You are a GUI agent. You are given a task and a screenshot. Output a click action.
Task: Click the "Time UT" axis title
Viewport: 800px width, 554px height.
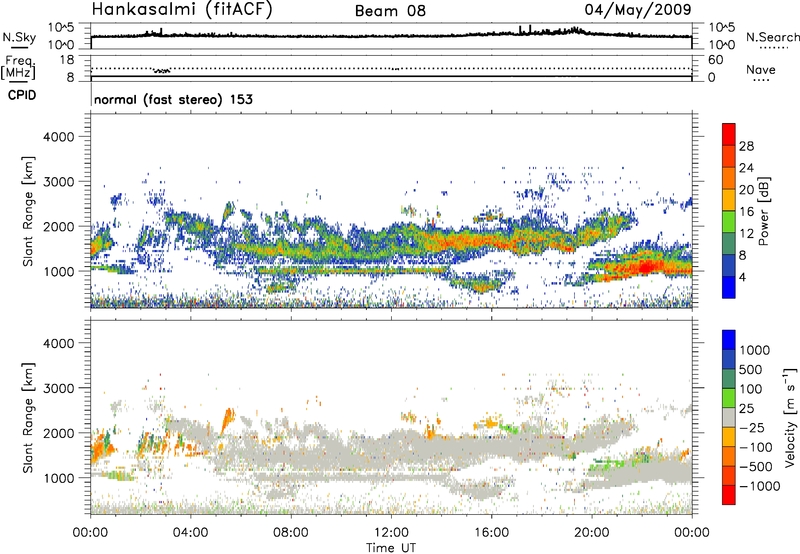(x=391, y=548)
